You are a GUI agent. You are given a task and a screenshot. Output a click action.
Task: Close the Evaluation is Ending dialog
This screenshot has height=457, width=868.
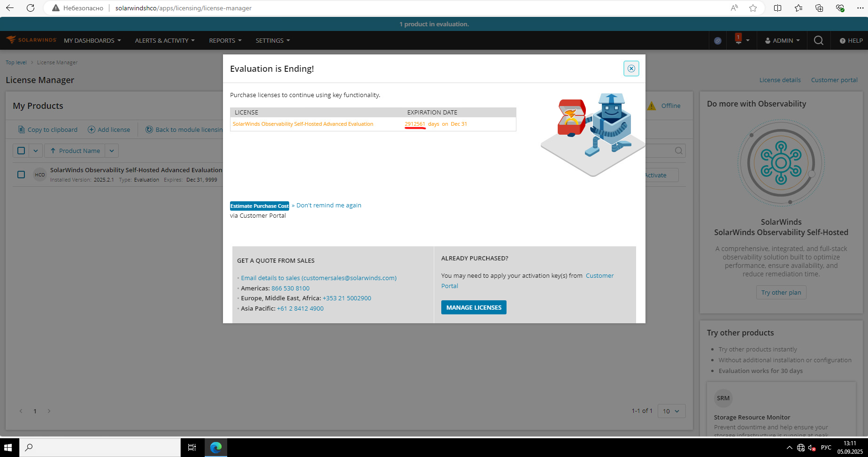click(x=631, y=69)
